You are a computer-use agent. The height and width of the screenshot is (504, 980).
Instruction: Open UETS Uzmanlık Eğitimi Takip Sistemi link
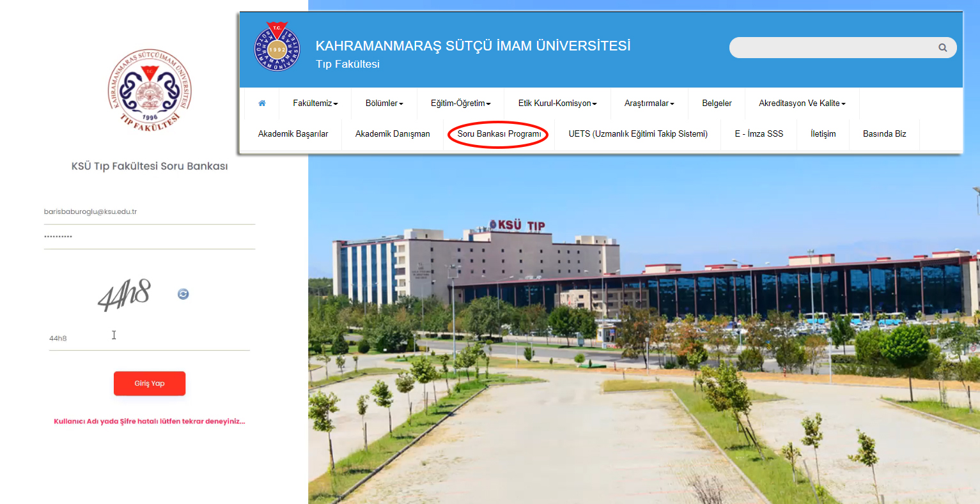pos(638,134)
